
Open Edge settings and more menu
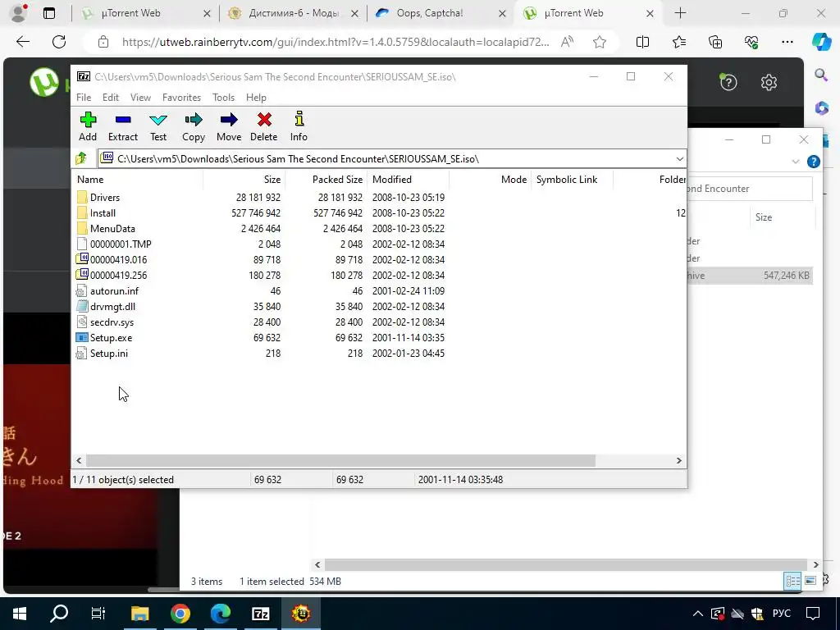[x=787, y=42]
